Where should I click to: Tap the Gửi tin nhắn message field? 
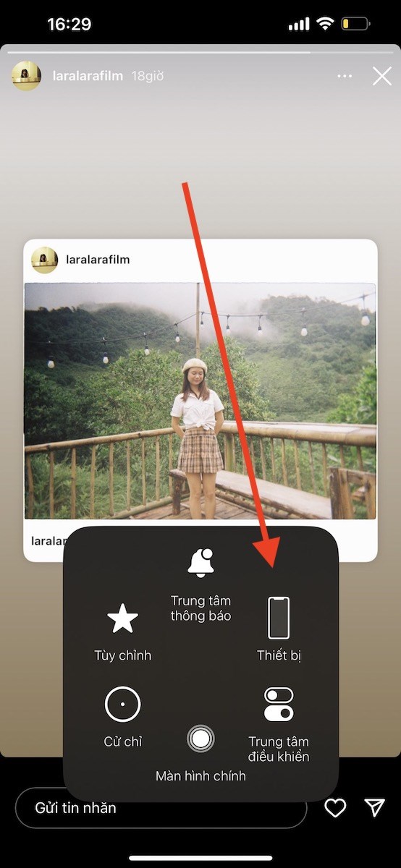coord(161,808)
